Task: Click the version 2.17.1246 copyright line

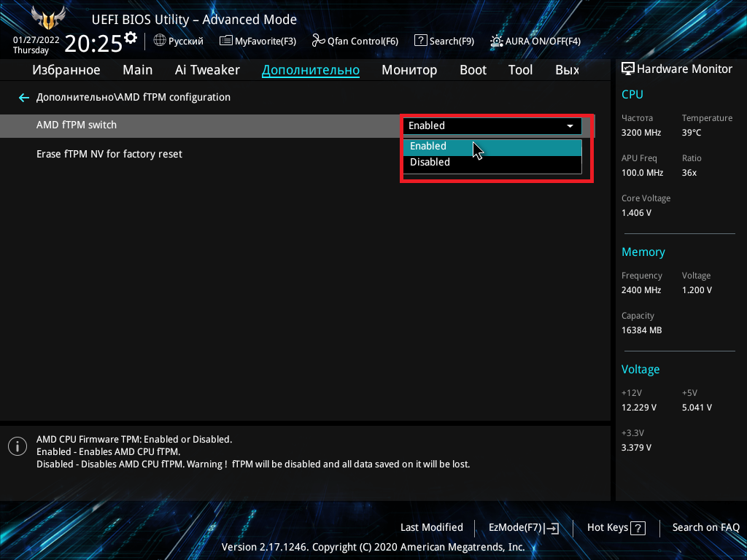Action: click(x=373, y=547)
